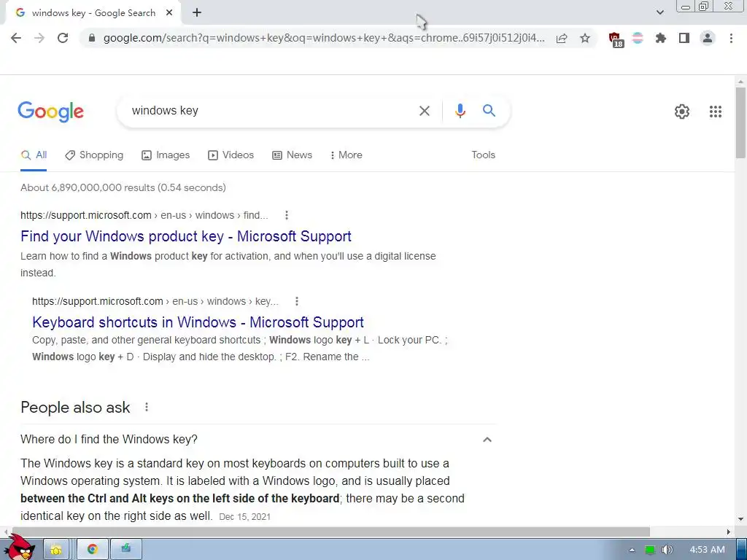Switch to the News tab

click(292, 155)
